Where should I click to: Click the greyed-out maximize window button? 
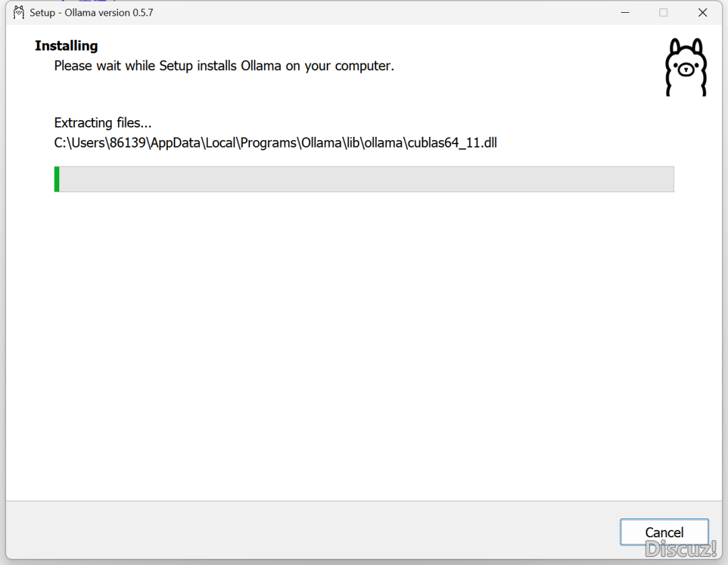[x=663, y=13]
